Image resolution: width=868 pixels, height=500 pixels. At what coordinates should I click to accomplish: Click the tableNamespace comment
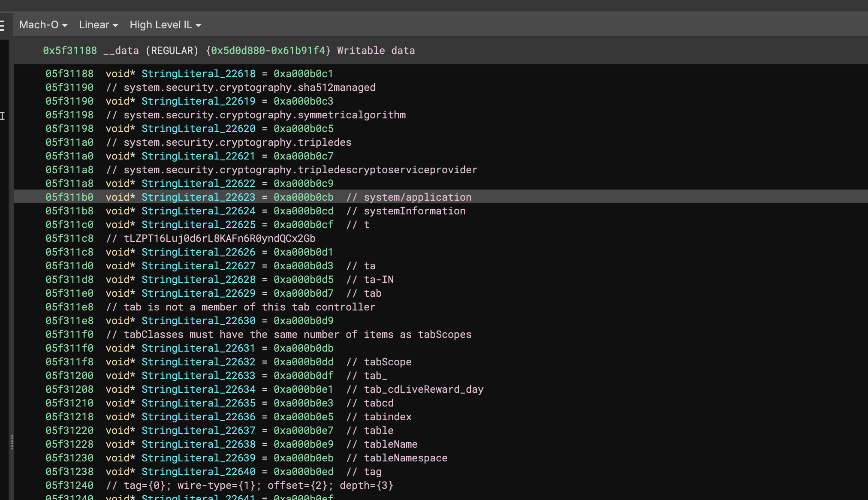point(397,458)
